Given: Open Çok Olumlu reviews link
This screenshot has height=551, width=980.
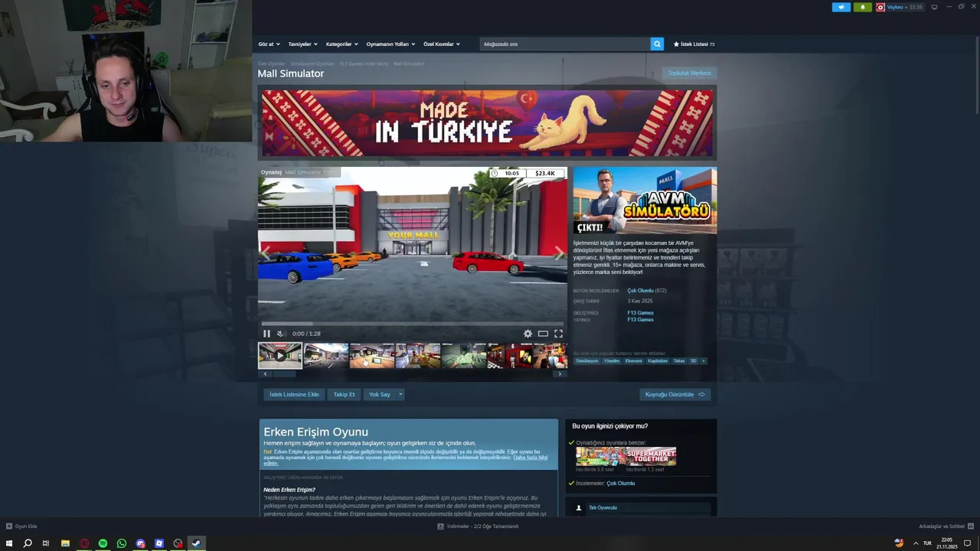Looking at the screenshot, I should (640, 291).
